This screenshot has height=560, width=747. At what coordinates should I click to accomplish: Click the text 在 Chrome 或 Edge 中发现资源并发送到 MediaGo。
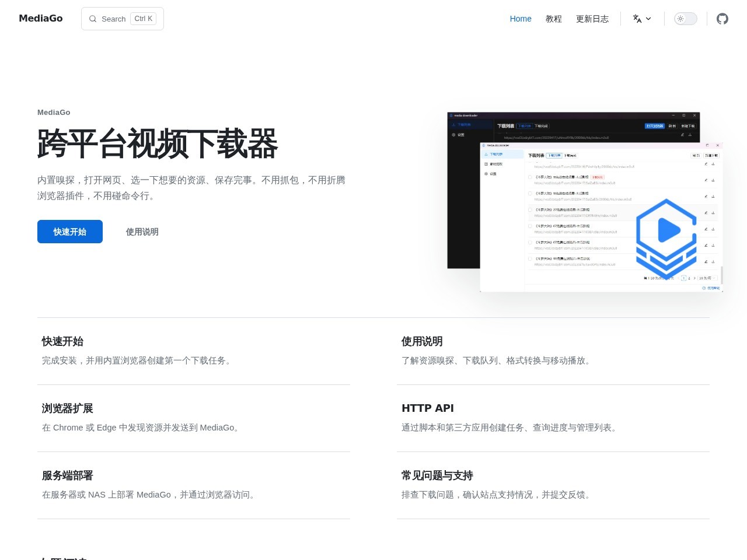click(x=142, y=428)
